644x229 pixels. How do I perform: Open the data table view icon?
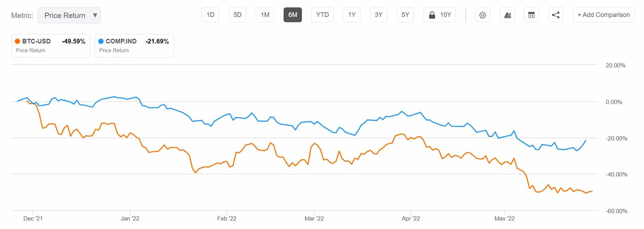coord(531,15)
